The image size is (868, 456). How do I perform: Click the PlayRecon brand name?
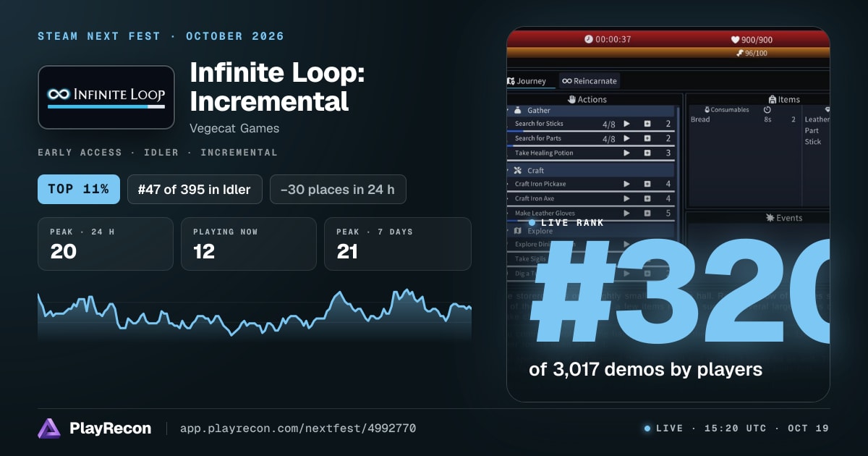click(111, 428)
